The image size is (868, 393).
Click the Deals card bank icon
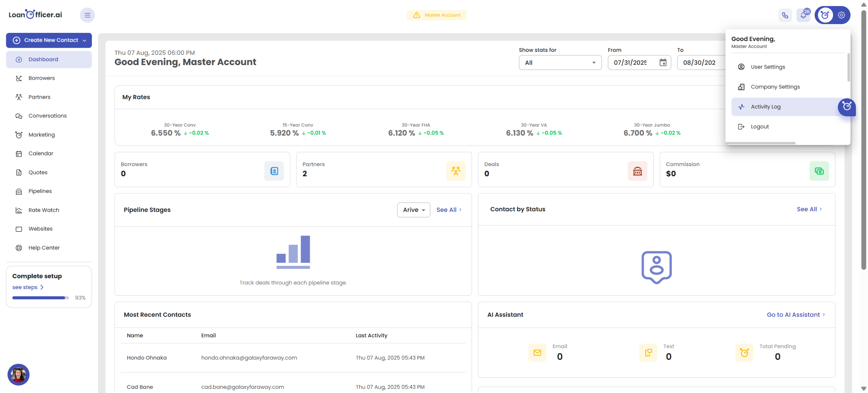click(637, 171)
